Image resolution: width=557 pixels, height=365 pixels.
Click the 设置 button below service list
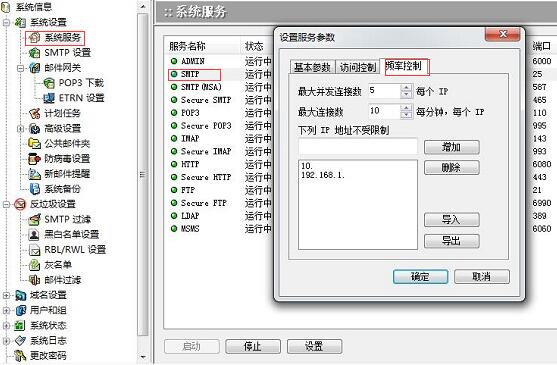(x=314, y=346)
